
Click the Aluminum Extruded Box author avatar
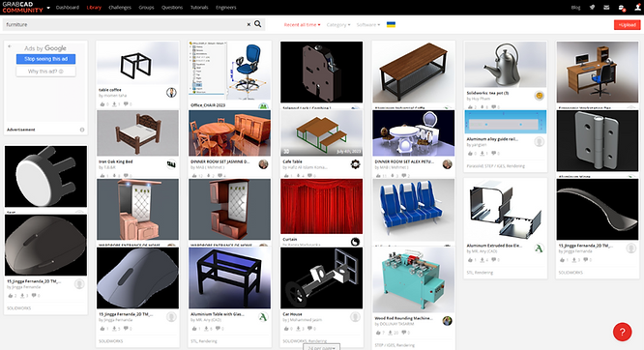pyautogui.click(x=540, y=248)
